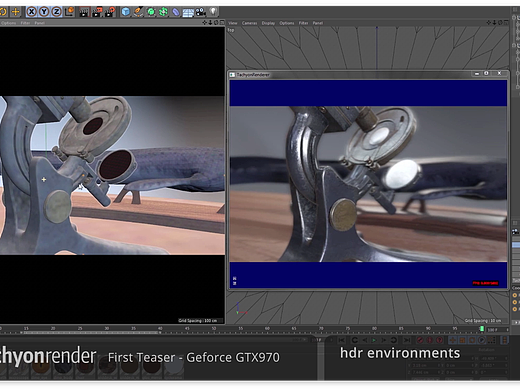Open Panel menu in Top viewport

point(318,23)
